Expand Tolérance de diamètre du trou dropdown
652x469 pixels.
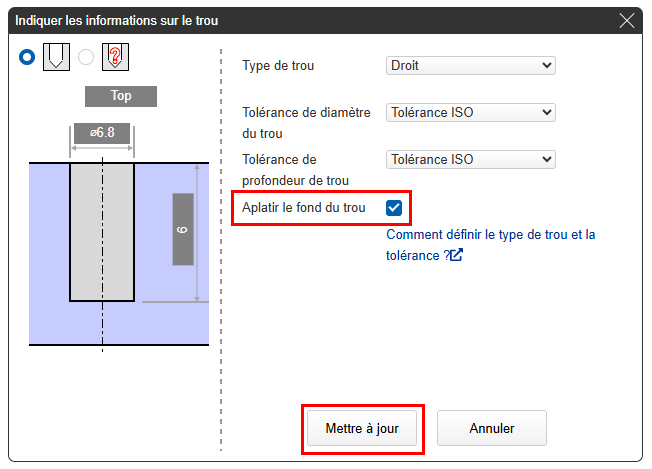[x=470, y=113]
